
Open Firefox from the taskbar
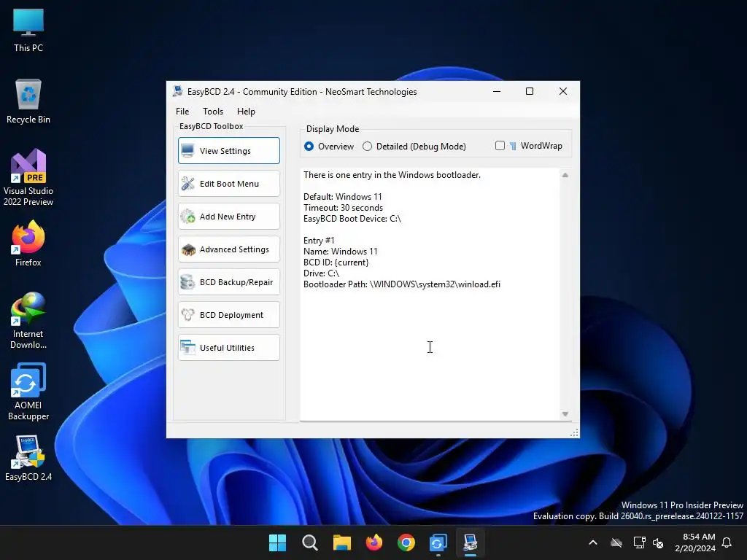[x=374, y=542]
